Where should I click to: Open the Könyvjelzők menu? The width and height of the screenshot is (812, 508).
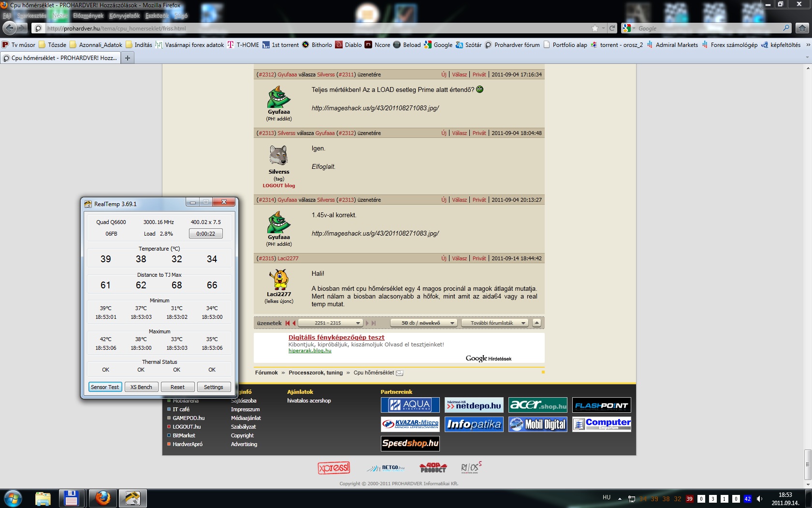[x=124, y=16]
